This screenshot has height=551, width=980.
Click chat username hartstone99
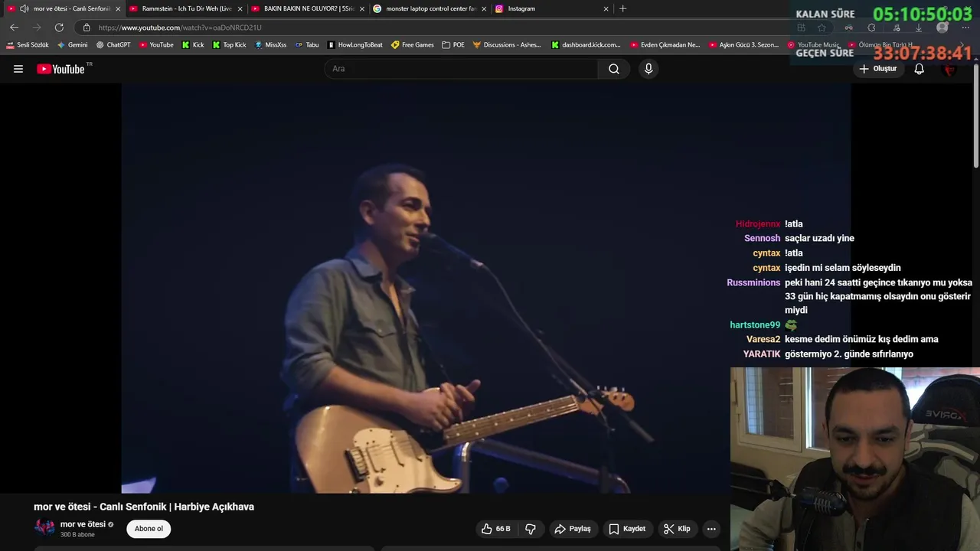click(755, 325)
